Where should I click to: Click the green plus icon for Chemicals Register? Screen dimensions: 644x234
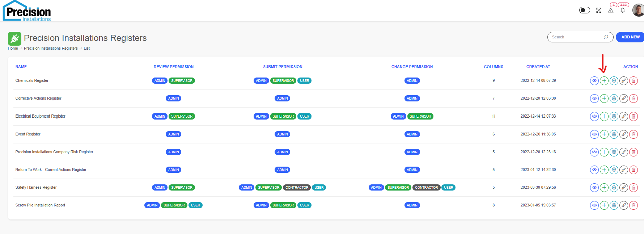click(604, 81)
